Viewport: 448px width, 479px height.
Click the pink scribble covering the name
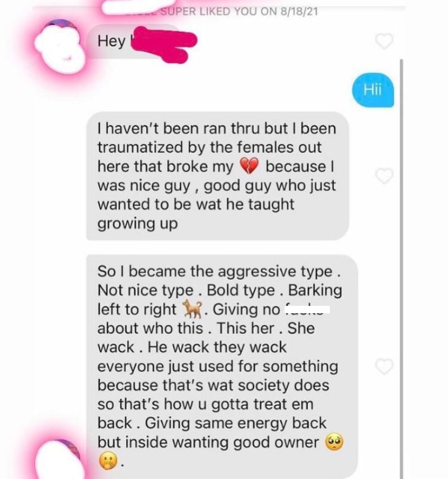164,44
